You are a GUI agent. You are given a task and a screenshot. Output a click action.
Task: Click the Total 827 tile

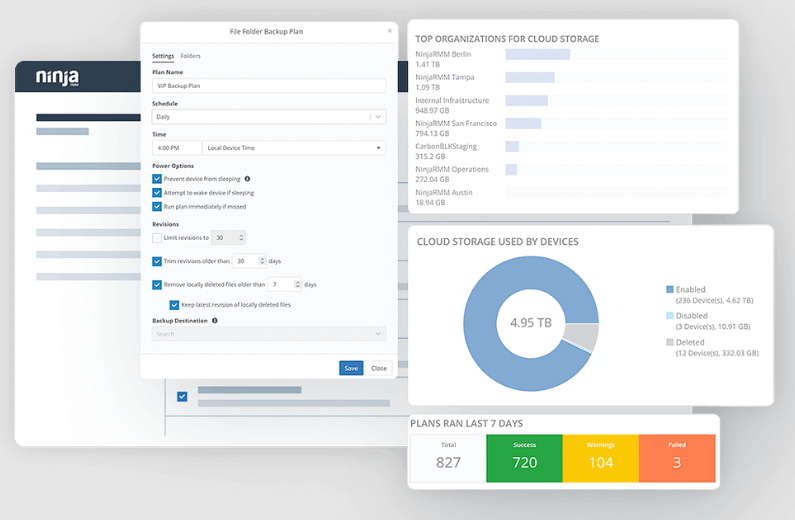pyautogui.click(x=448, y=458)
